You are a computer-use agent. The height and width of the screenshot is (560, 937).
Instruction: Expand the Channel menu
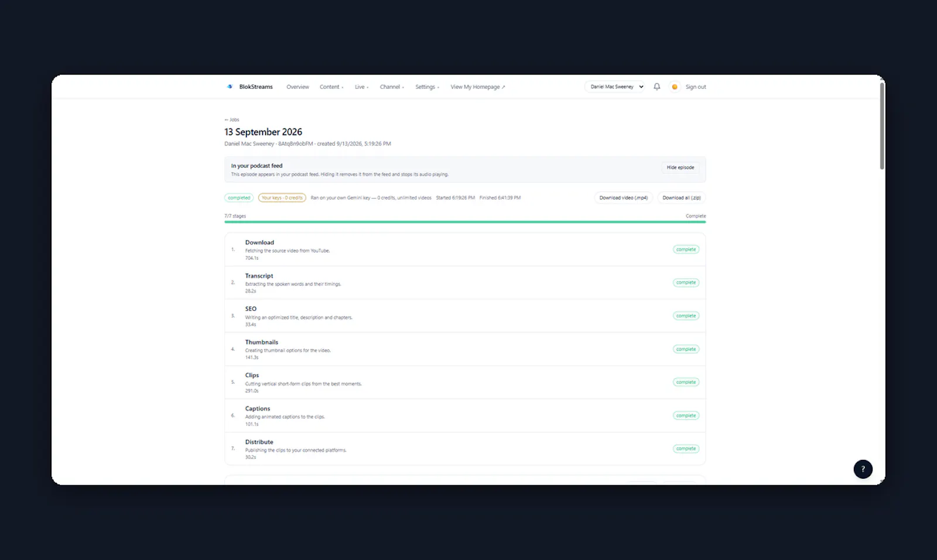(392, 87)
